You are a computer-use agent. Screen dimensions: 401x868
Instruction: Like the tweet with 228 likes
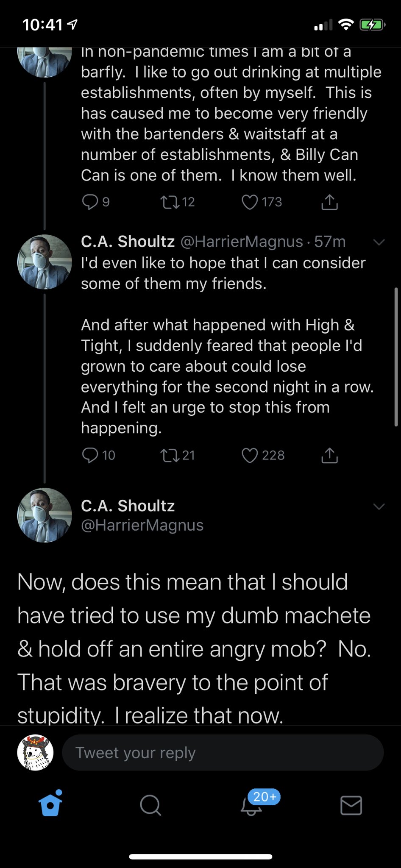[x=250, y=455]
